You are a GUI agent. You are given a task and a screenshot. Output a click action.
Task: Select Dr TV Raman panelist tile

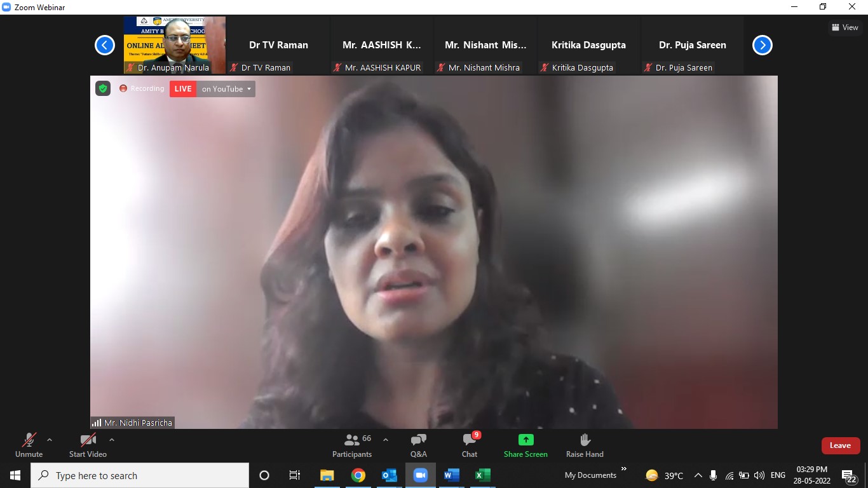278,45
